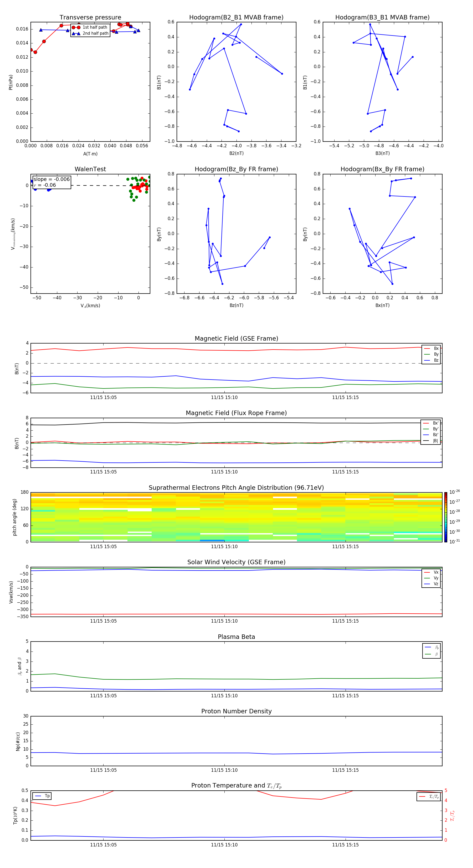Screen dimensions: 473x868
Task: Click the "Np(#/cc)" axis label
Action: point(18,741)
